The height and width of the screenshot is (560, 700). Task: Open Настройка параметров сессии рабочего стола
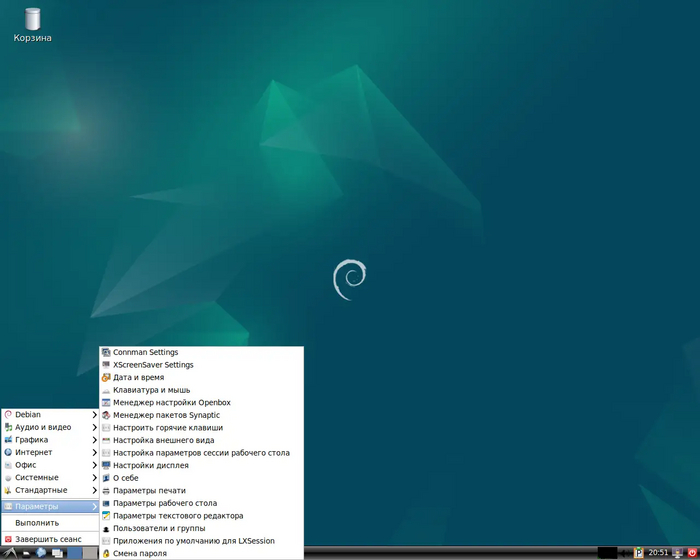[x=201, y=453]
